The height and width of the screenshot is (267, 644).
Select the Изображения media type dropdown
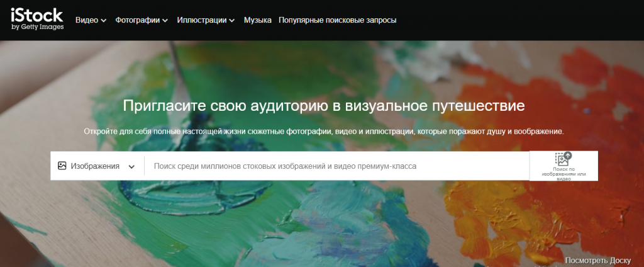coord(95,166)
